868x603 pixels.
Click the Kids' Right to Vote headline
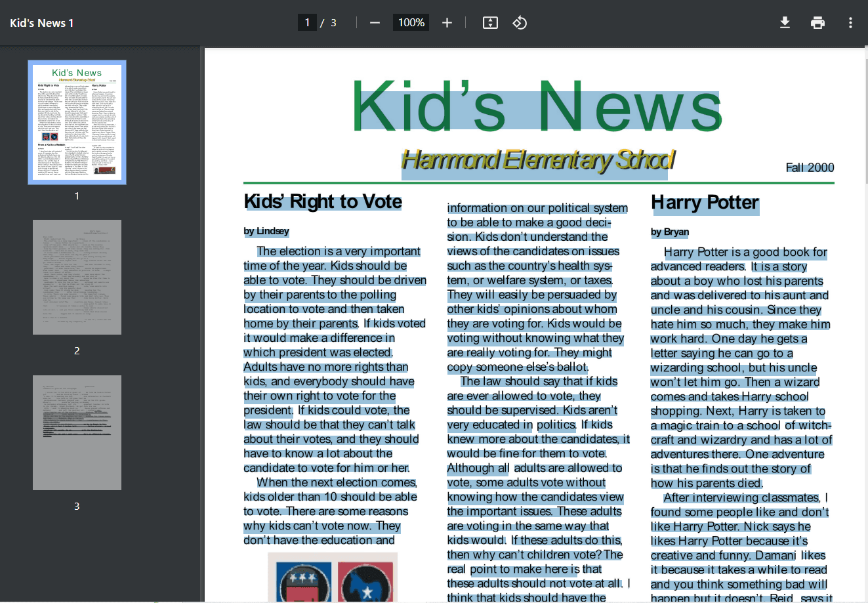tap(323, 201)
